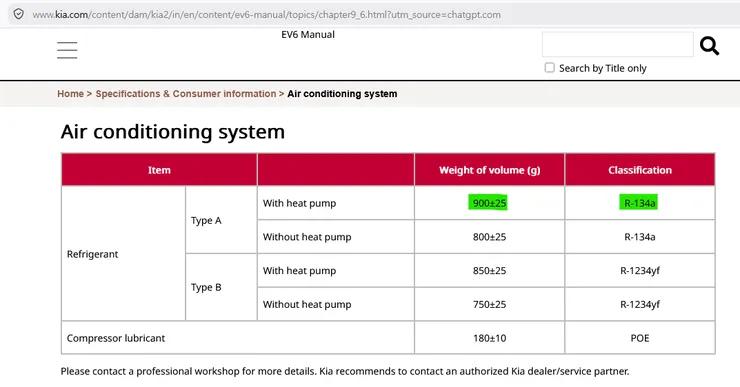
Task: Open the hamburger navigation menu
Action: point(67,50)
